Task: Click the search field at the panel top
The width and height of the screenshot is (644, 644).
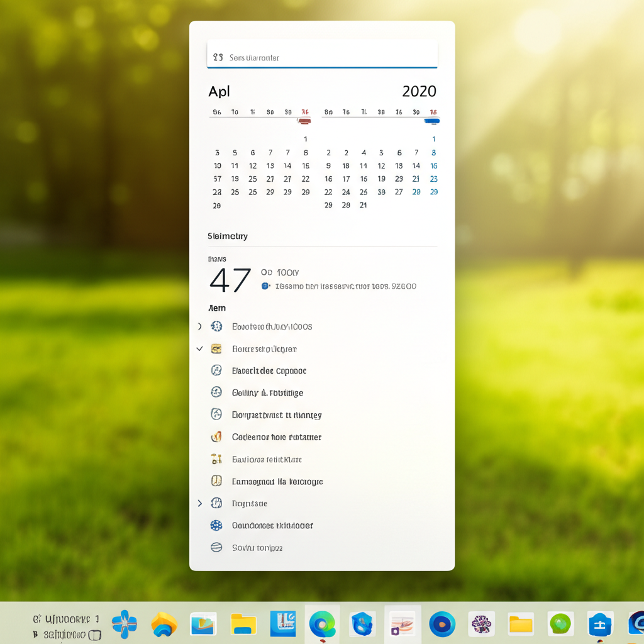Action: tap(322, 57)
